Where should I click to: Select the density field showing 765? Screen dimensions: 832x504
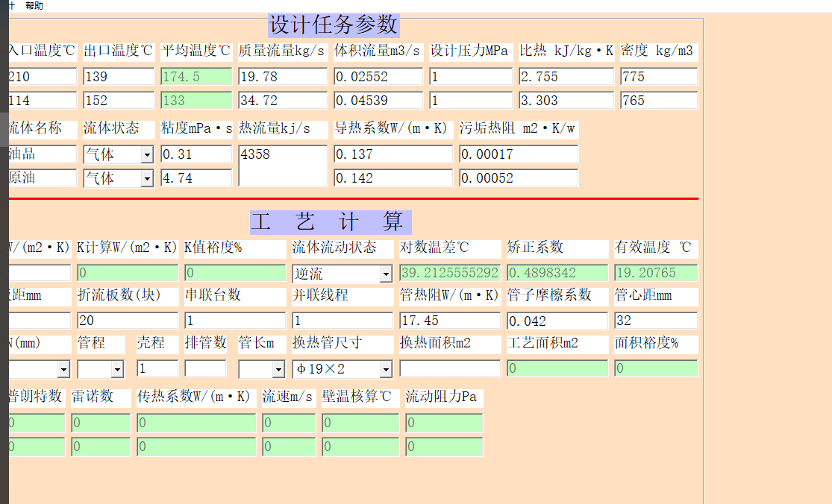pyautogui.click(x=657, y=100)
